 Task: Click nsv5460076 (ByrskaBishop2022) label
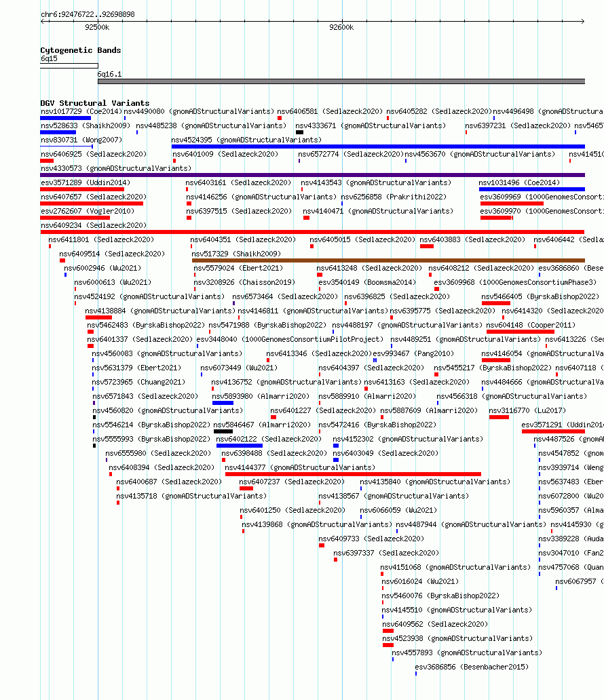point(440,596)
